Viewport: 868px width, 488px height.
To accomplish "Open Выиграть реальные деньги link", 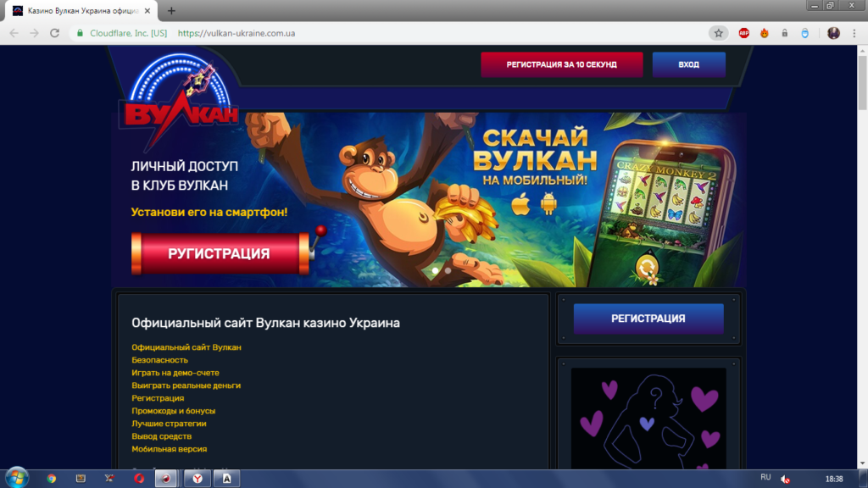I will coord(186,385).
